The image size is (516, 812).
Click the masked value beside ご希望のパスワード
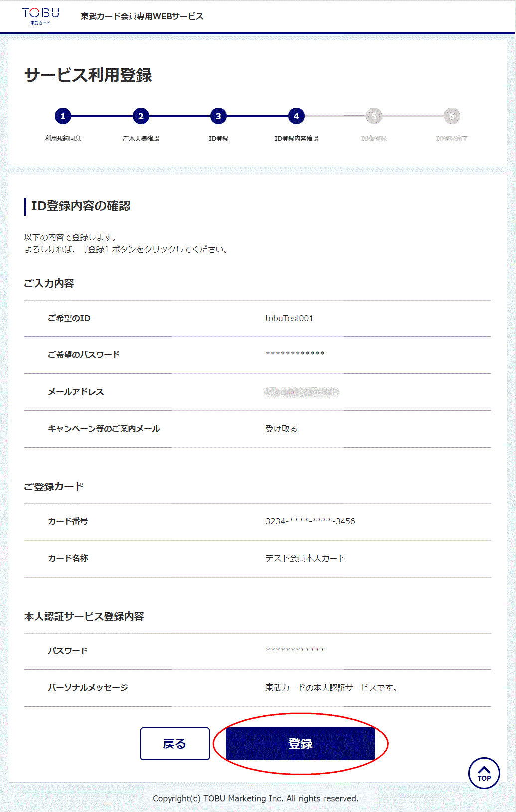(x=295, y=354)
